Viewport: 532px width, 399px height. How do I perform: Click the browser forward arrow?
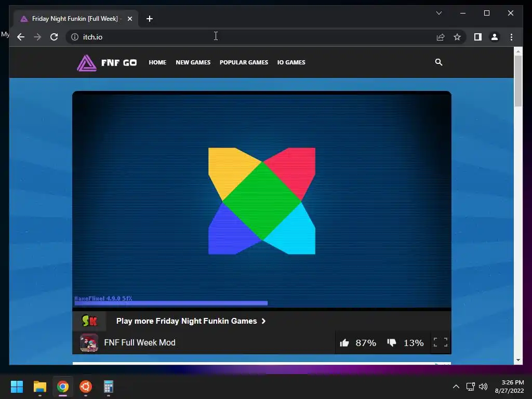point(37,37)
